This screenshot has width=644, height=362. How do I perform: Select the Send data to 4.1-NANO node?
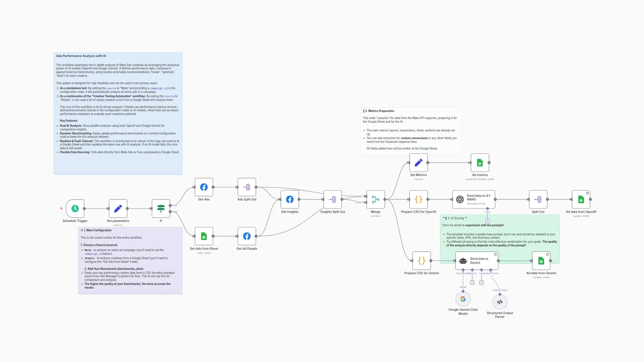point(473,199)
